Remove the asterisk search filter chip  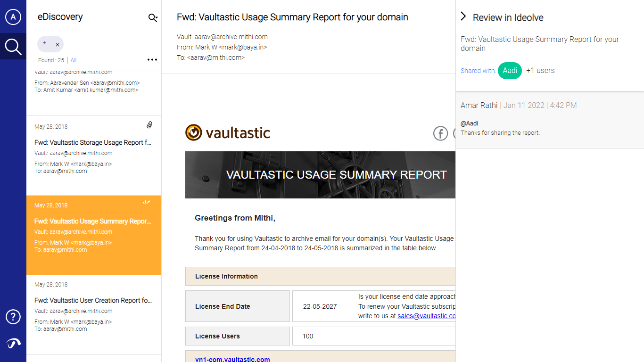(58, 45)
